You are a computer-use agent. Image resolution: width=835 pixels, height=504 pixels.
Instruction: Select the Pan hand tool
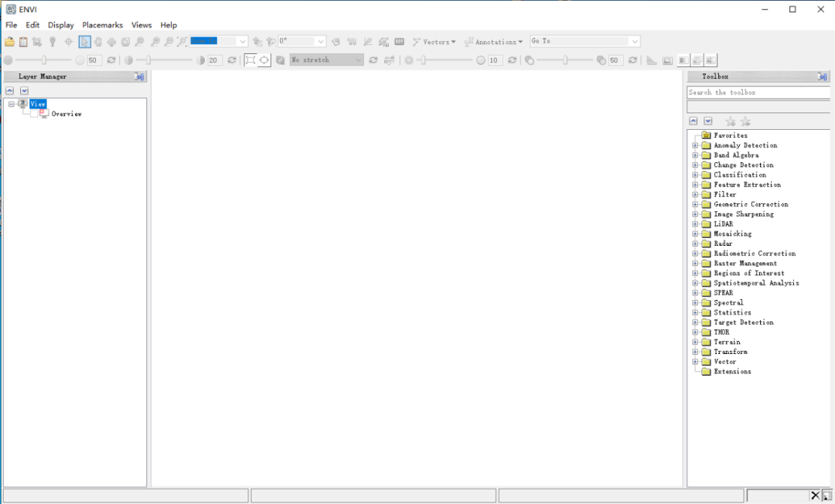[98, 42]
